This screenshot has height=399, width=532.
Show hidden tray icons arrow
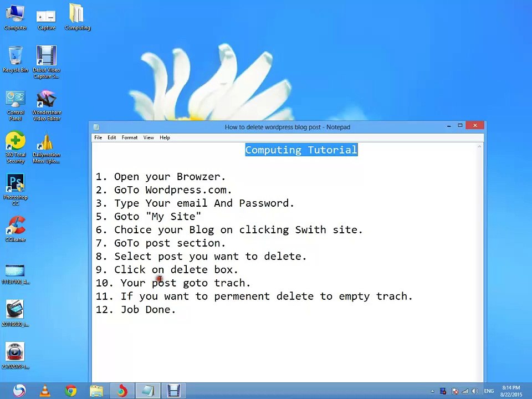pyautogui.click(x=432, y=391)
